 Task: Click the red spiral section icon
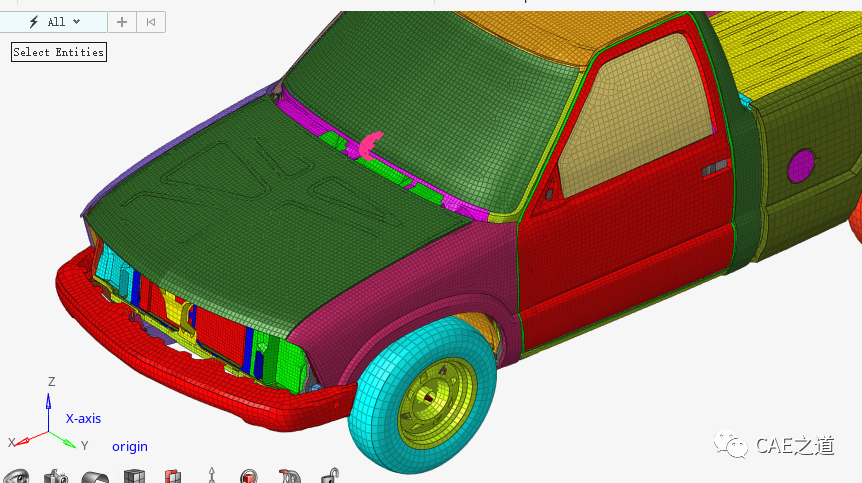(290, 476)
